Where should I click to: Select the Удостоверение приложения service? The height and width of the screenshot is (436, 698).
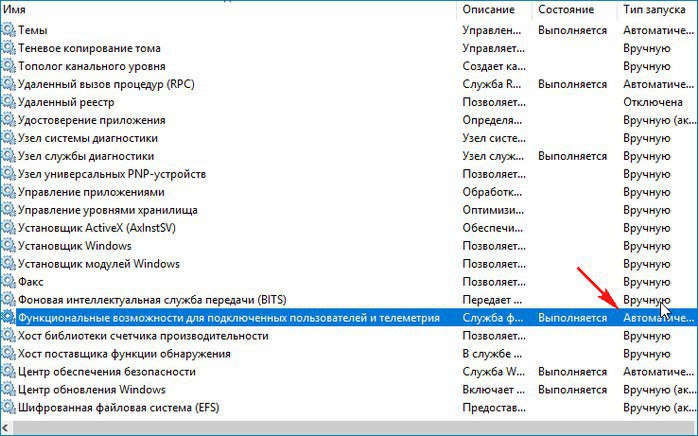tap(92, 120)
